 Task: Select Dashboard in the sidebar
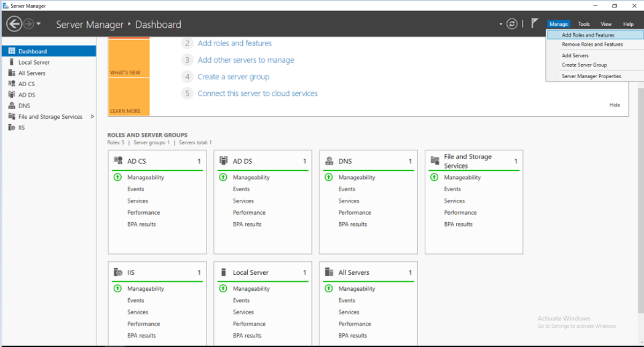point(49,51)
